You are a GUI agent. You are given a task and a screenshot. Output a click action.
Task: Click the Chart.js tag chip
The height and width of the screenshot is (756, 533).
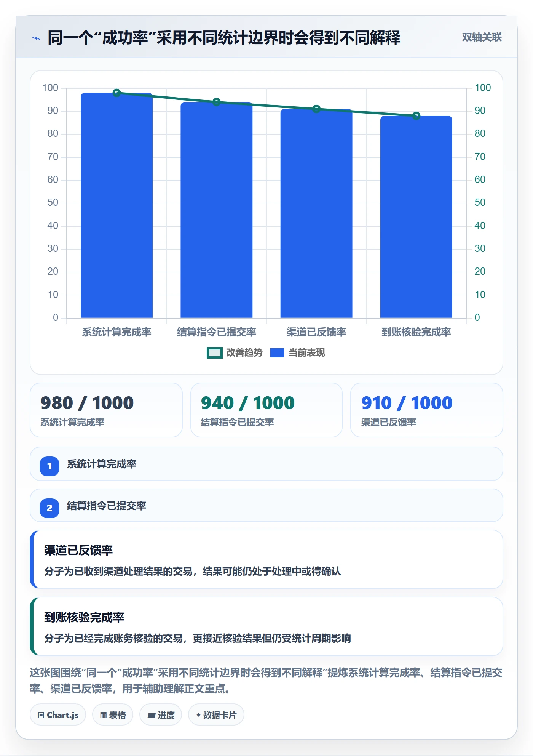click(58, 715)
